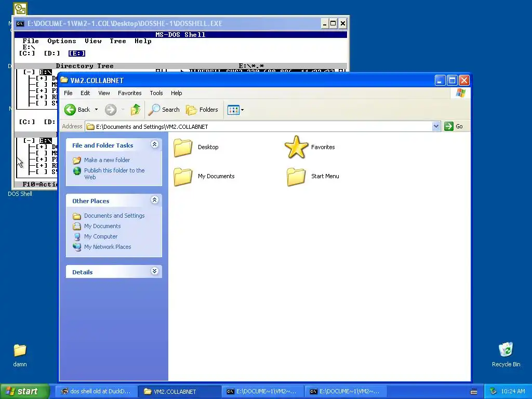This screenshot has width=532, height=399.
Task: Click the 10:24 AM system clock
Action: coord(513,391)
